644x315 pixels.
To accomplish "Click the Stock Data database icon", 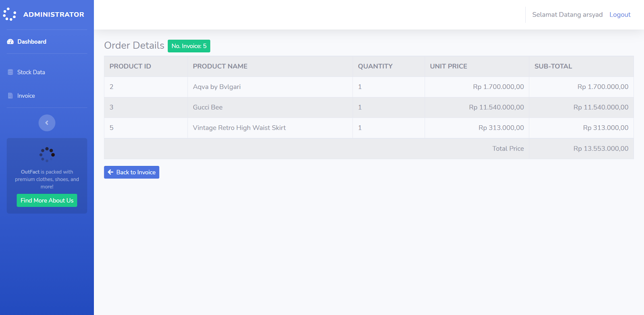I will coord(10,72).
